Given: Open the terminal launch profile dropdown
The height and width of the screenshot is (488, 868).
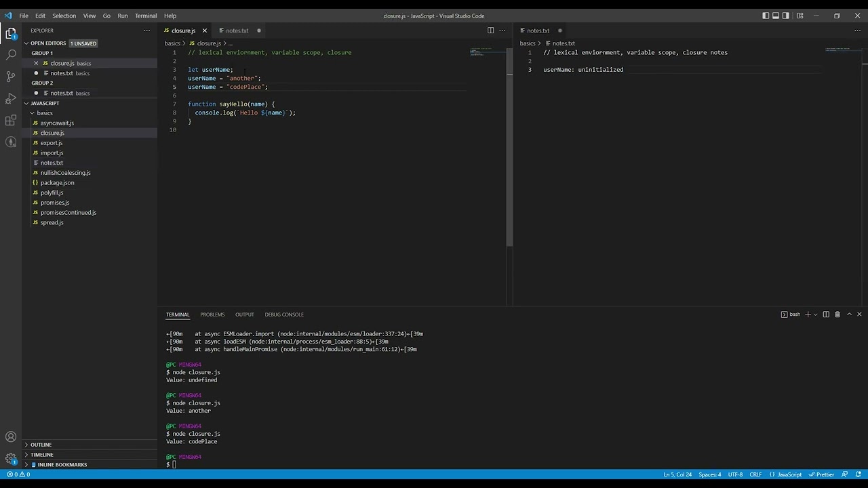Looking at the screenshot, I should coord(815,314).
